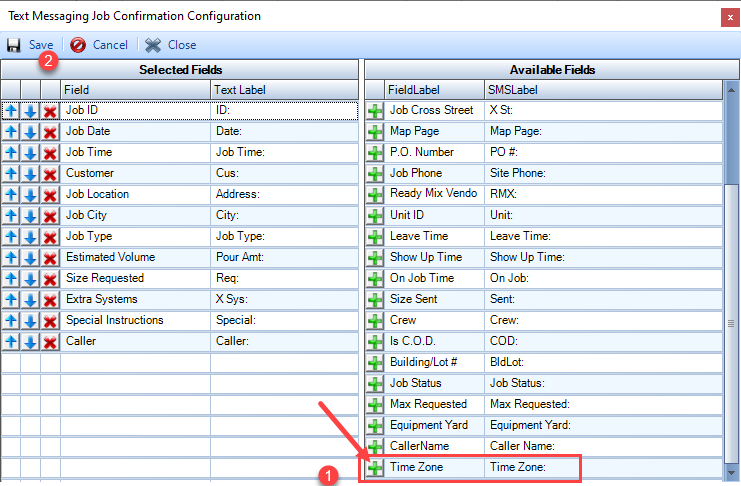Add Building/Lot # field
Image resolution: width=741 pixels, height=486 pixels.
[x=375, y=363]
